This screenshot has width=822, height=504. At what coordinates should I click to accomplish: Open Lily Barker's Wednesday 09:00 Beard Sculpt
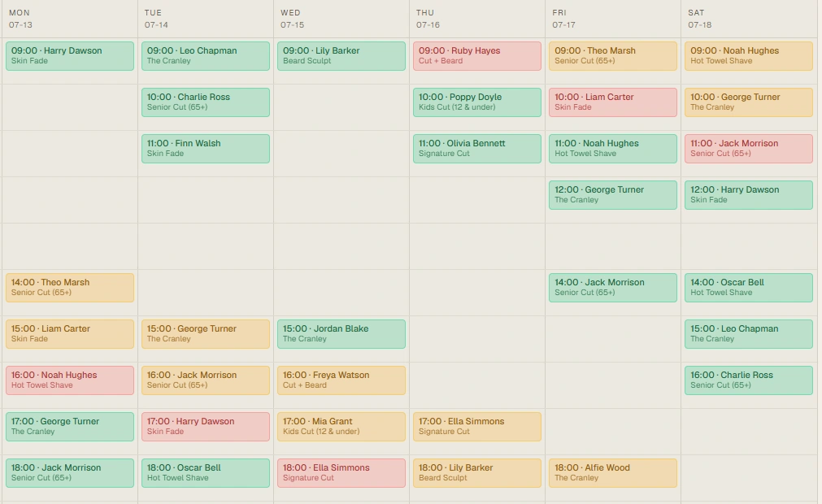click(341, 56)
